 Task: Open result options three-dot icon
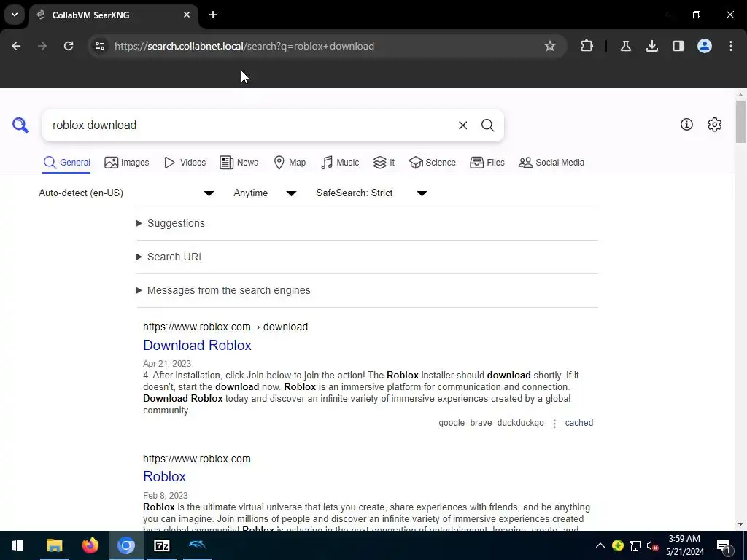tap(554, 424)
